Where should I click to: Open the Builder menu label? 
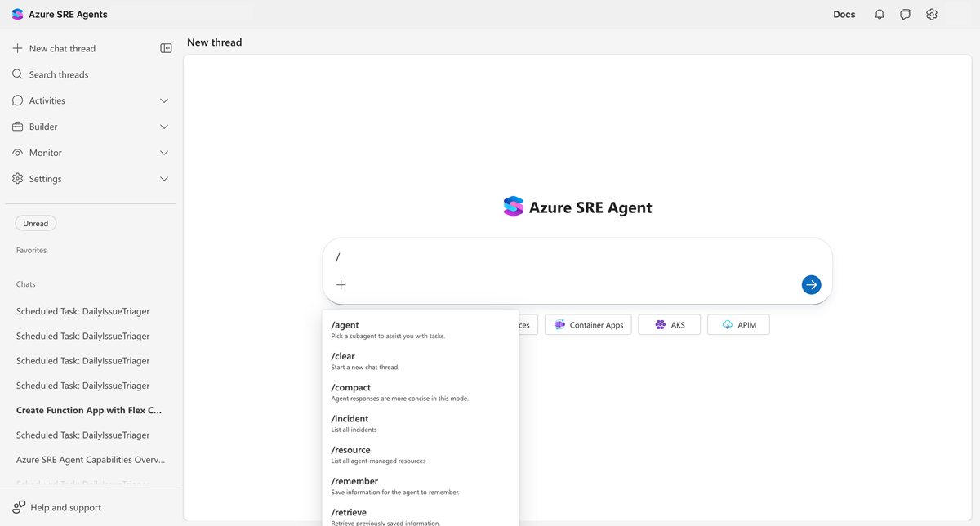[x=43, y=127]
